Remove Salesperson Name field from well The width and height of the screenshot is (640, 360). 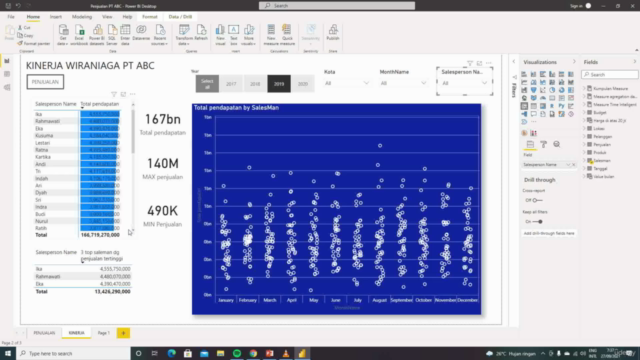point(573,164)
